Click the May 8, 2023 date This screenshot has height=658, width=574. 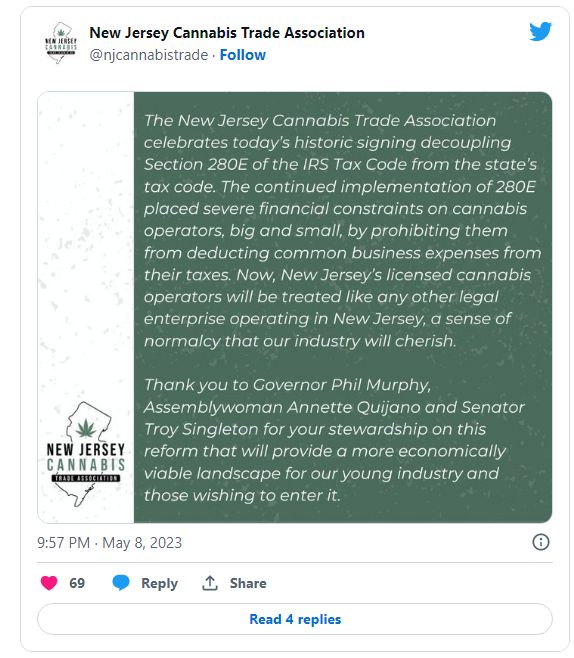[x=142, y=543]
